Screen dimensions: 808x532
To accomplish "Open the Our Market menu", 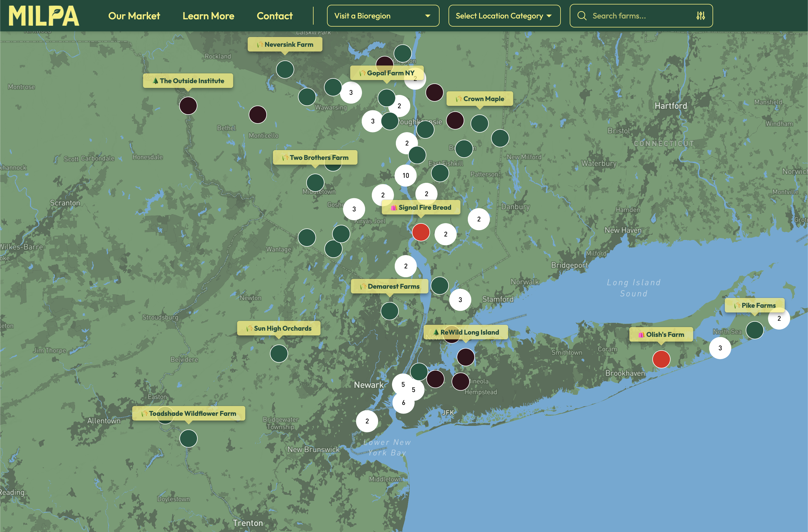I will click(x=134, y=16).
